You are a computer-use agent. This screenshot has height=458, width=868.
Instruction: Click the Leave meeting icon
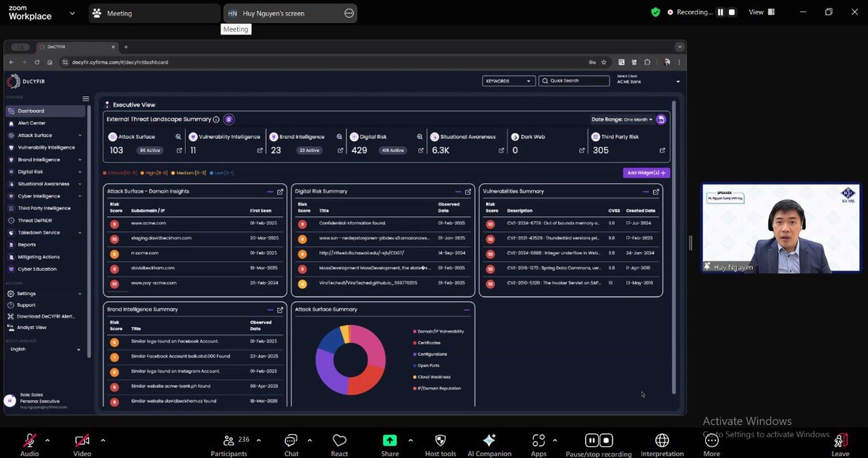click(x=841, y=441)
